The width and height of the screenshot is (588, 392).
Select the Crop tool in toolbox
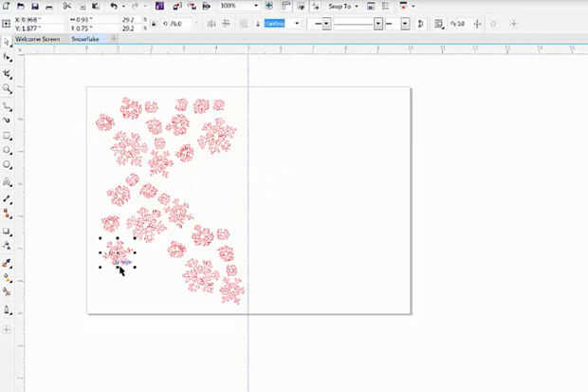pos(7,74)
